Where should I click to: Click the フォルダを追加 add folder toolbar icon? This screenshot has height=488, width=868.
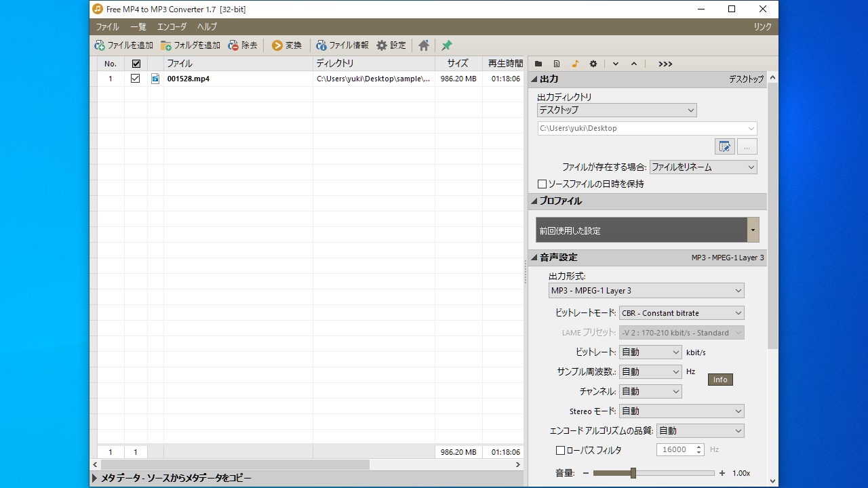coord(166,45)
